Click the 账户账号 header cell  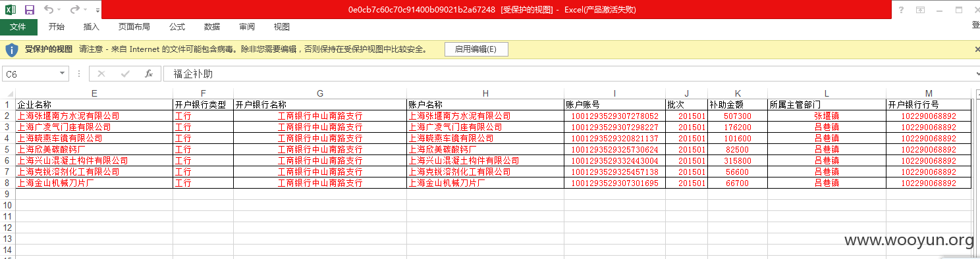click(614, 105)
